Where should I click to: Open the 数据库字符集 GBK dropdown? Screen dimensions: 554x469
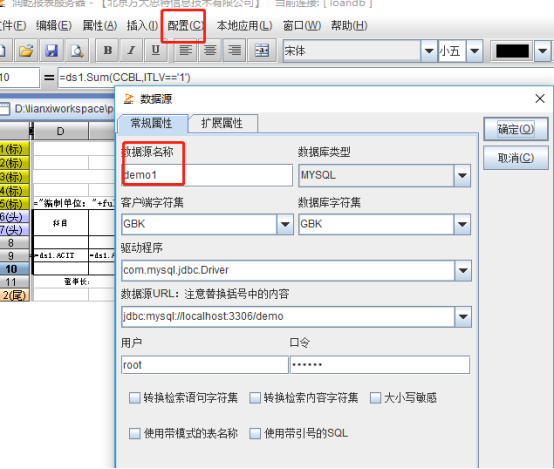coord(462,224)
